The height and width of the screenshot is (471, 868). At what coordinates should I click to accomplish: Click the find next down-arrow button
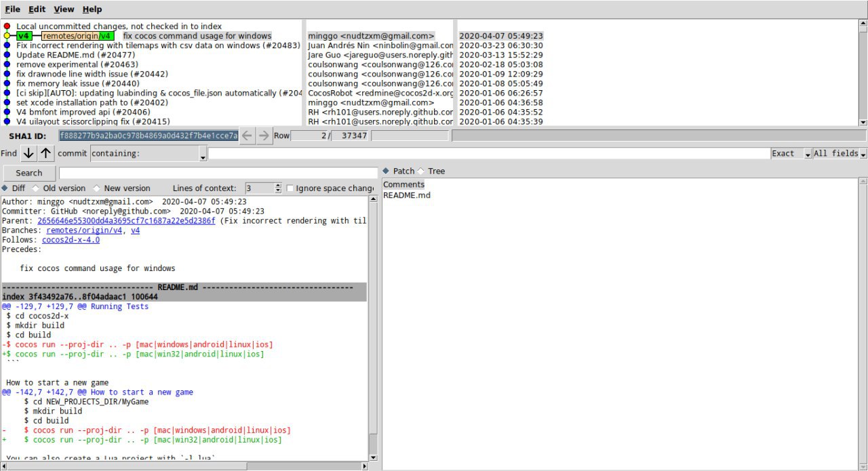pyautogui.click(x=28, y=153)
